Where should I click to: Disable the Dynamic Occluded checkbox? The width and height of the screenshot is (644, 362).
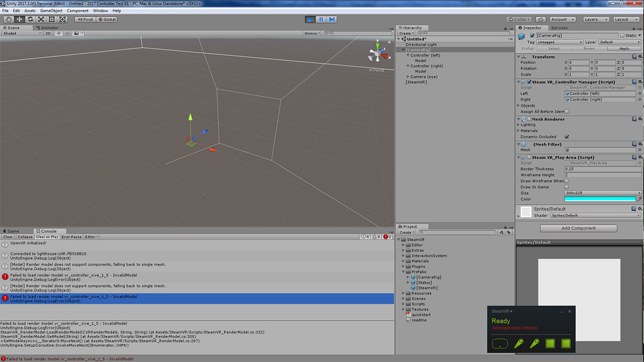point(567,136)
